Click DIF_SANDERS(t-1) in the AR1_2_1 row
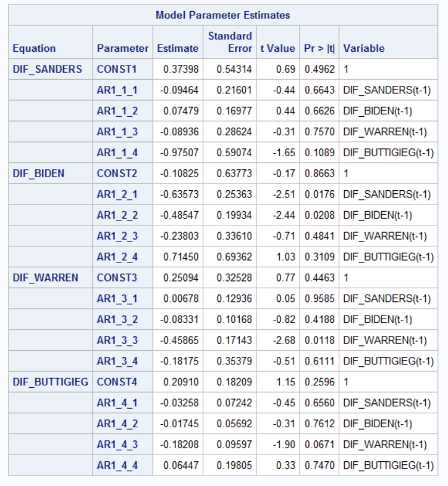448x486 pixels. (387, 195)
